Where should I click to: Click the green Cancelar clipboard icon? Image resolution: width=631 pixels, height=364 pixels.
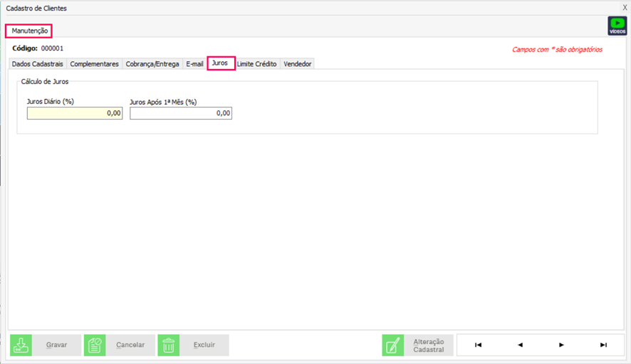click(95, 345)
